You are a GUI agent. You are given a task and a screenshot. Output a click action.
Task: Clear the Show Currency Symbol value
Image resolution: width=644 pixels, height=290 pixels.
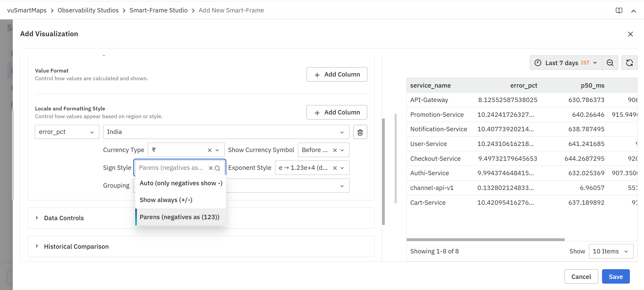pyautogui.click(x=335, y=150)
